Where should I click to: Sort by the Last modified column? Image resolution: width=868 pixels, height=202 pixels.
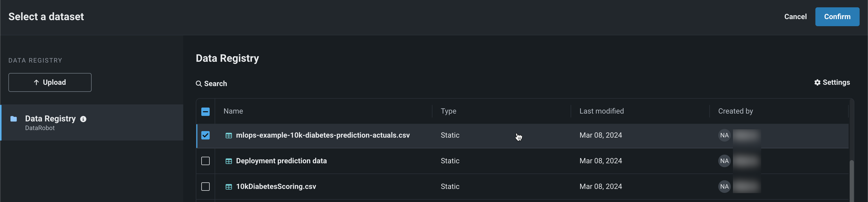(602, 111)
